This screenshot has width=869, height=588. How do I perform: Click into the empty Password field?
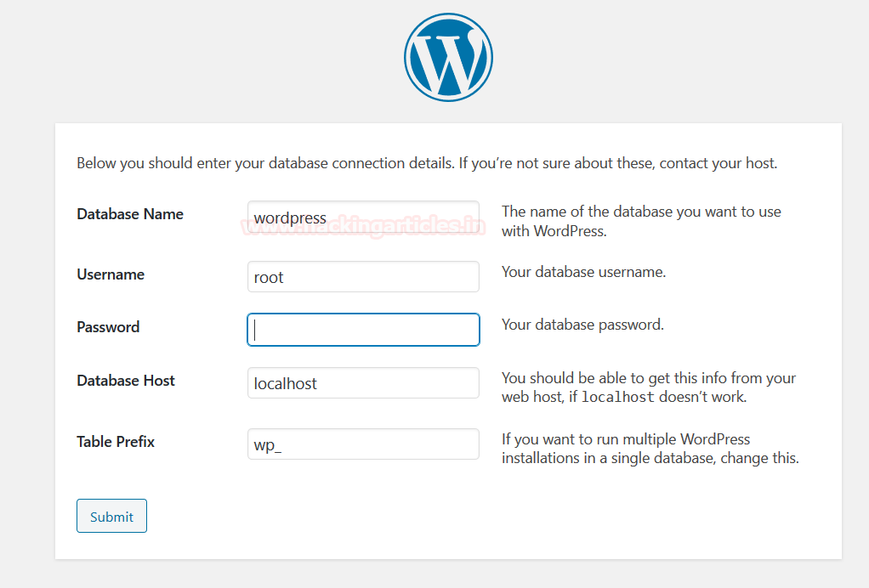coord(363,330)
